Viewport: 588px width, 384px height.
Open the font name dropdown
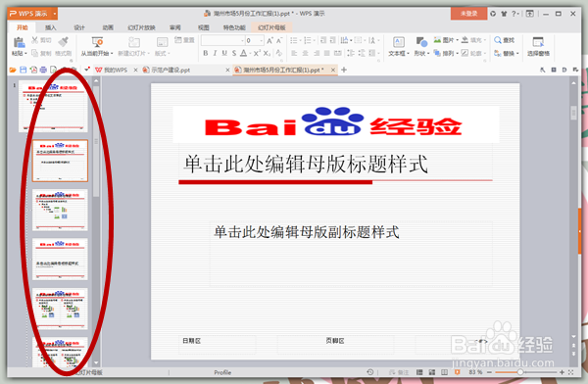tap(243, 40)
